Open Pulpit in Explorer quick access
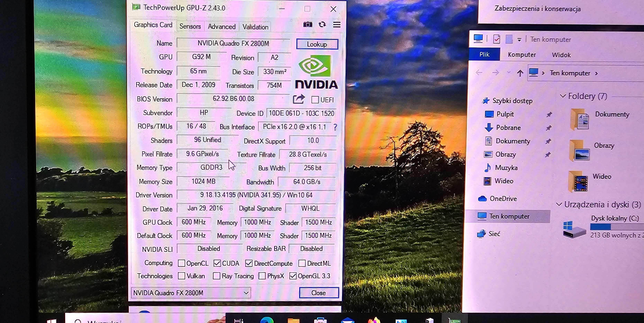644x323 pixels. point(505,114)
